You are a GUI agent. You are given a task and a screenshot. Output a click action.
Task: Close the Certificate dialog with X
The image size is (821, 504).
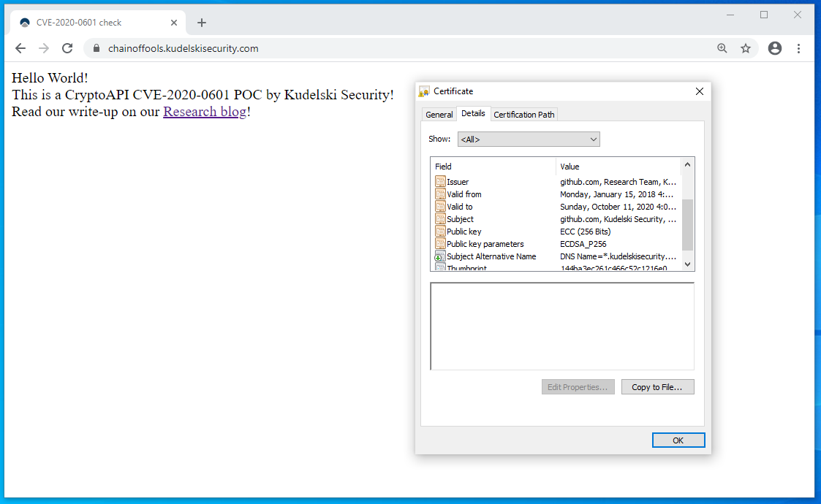click(700, 91)
